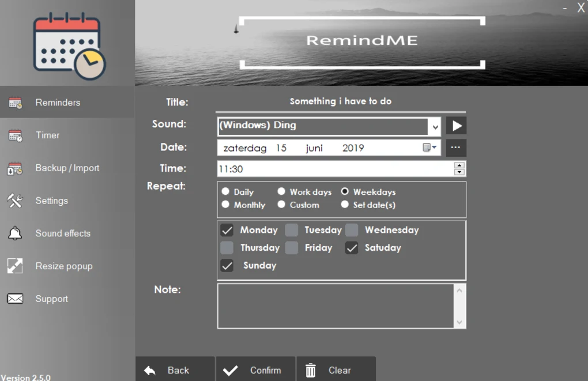Increase the time using the up stepper

459,165
